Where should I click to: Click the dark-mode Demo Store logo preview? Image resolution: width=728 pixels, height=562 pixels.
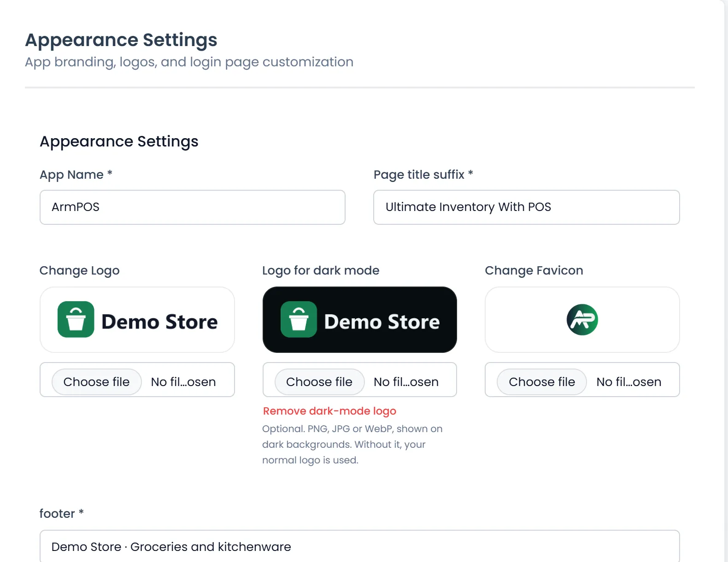pyautogui.click(x=360, y=320)
